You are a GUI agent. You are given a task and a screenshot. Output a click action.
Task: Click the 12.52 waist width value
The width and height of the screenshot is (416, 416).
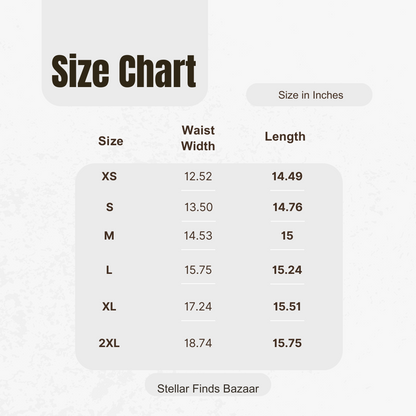[x=198, y=176]
